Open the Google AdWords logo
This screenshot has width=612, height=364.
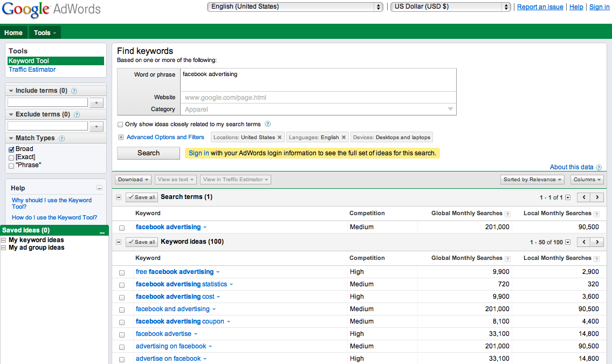(x=51, y=9)
